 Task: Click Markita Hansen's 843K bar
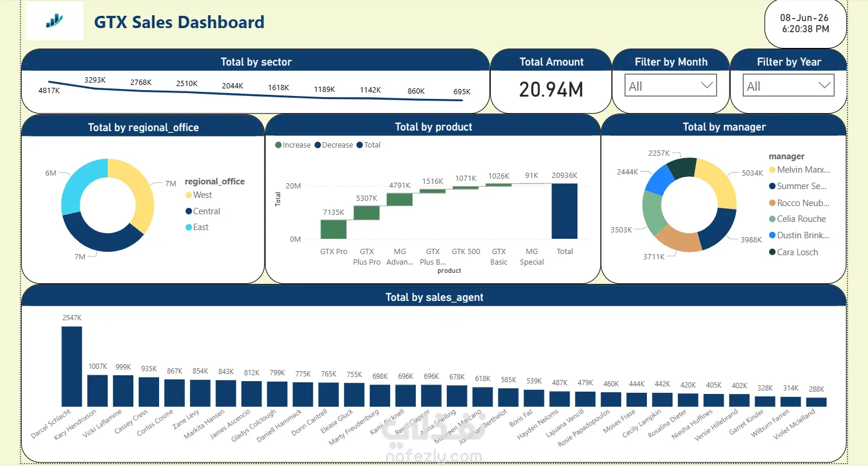226,393
